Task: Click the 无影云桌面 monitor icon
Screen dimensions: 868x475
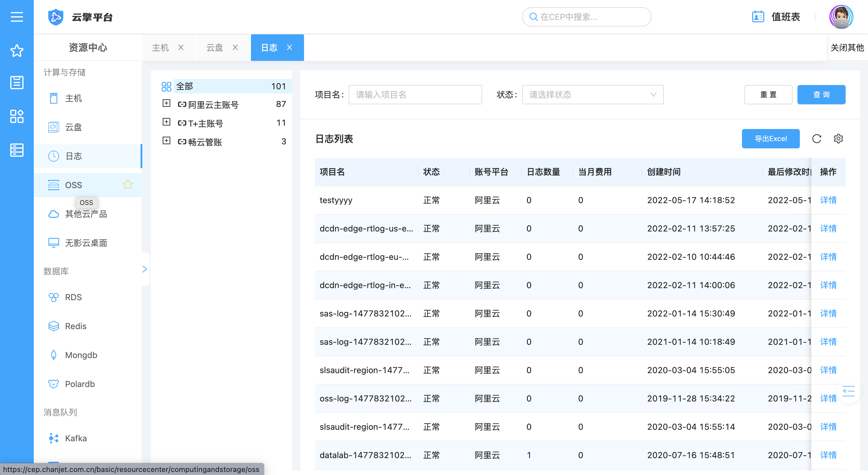Action: click(x=54, y=243)
